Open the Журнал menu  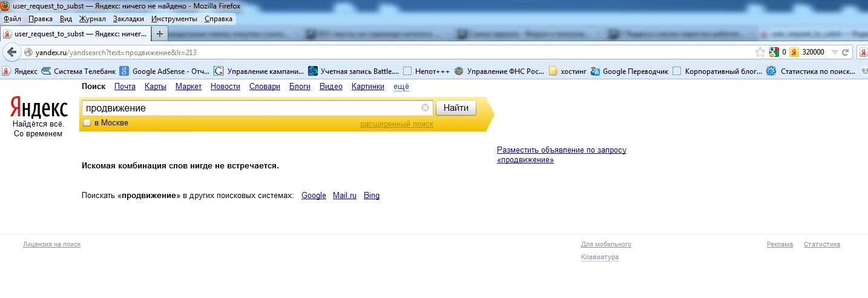tap(93, 19)
